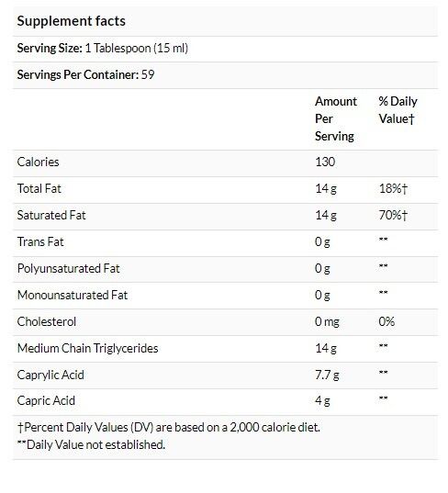448x493 pixels.
Task: Click the 18% daily value for Total Fat
Action: coord(393,188)
